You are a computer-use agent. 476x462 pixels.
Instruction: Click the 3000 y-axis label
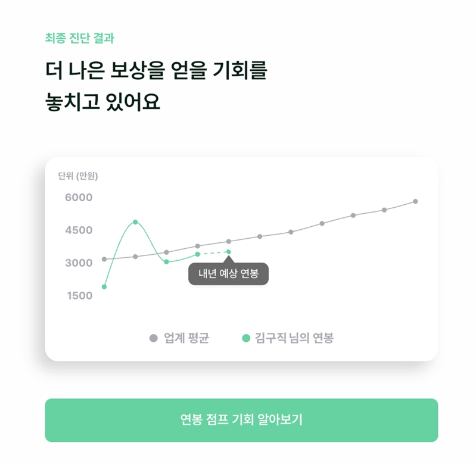click(x=79, y=263)
